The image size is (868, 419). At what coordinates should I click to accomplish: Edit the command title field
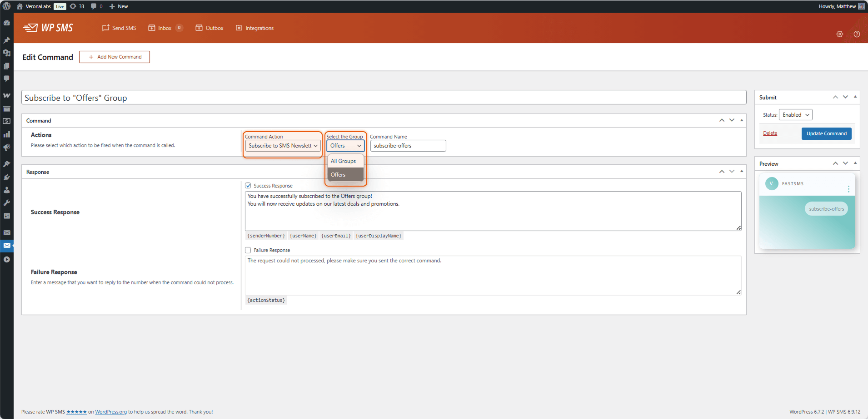[384, 98]
